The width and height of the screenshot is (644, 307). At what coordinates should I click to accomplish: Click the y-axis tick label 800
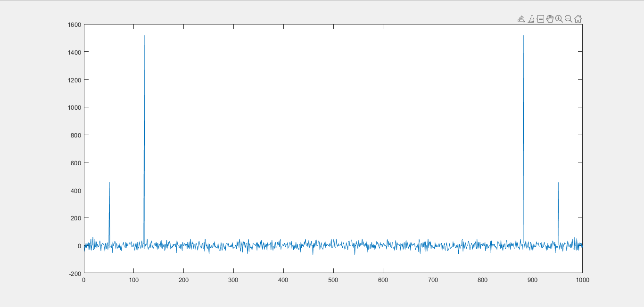tap(76, 135)
